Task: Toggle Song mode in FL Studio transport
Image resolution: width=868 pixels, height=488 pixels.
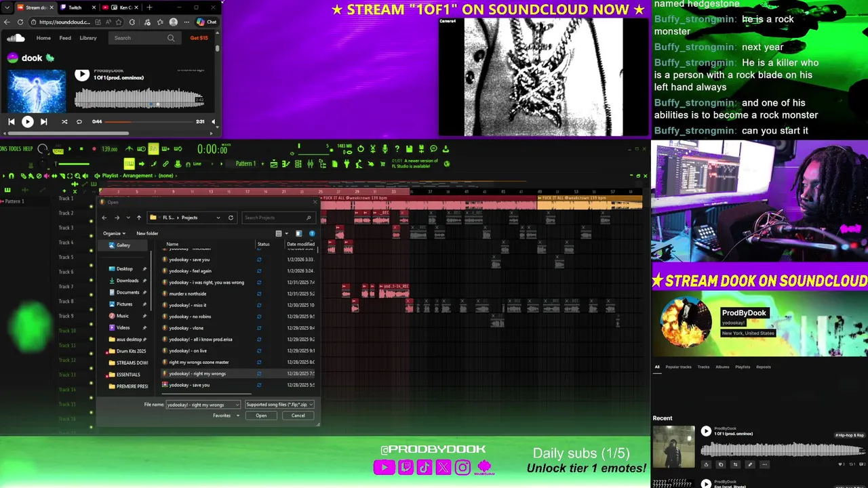Action: pos(58,151)
